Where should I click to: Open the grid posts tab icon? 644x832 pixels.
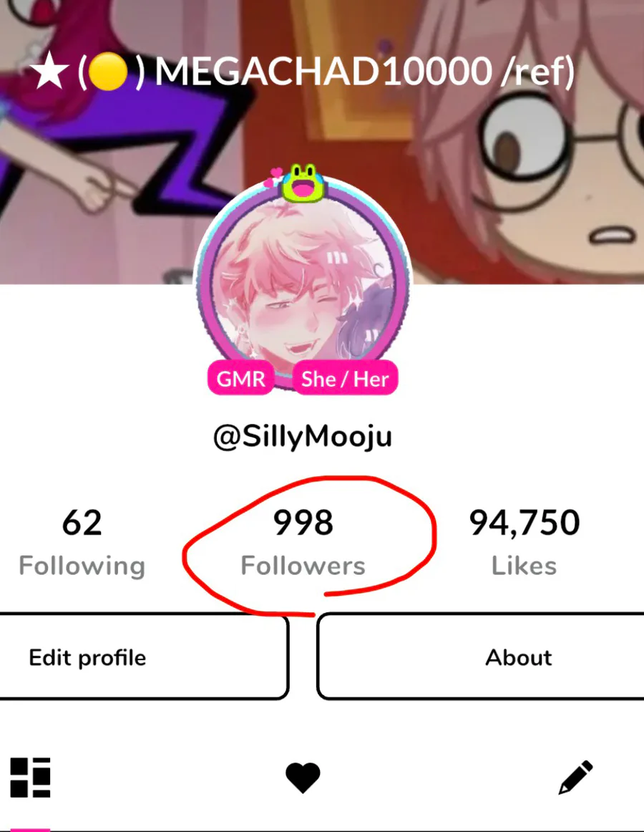[30, 778]
